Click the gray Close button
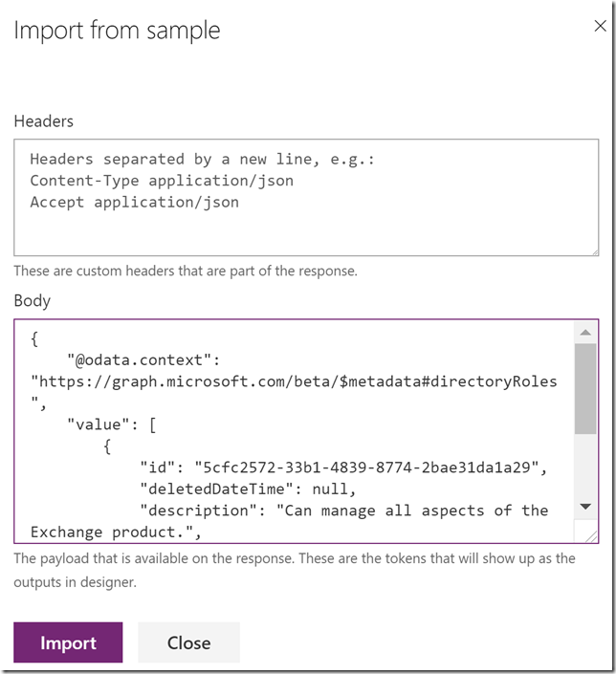This screenshot has height=674, width=616. 188,642
